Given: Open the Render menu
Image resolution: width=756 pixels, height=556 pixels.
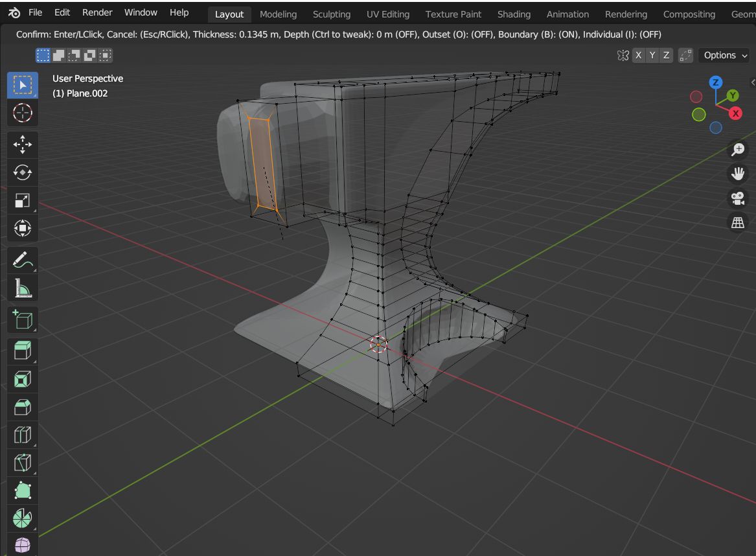Looking at the screenshot, I should (97, 12).
